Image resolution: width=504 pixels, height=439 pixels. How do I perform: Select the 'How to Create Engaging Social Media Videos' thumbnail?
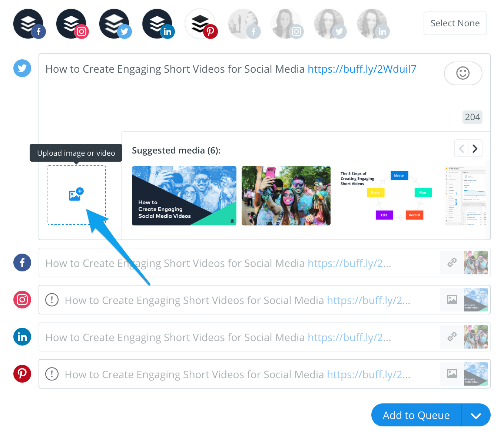pyautogui.click(x=184, y=196)
